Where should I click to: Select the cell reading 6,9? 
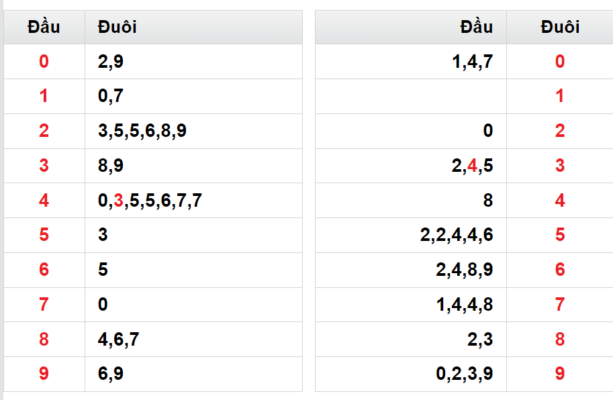coord(194,374)
